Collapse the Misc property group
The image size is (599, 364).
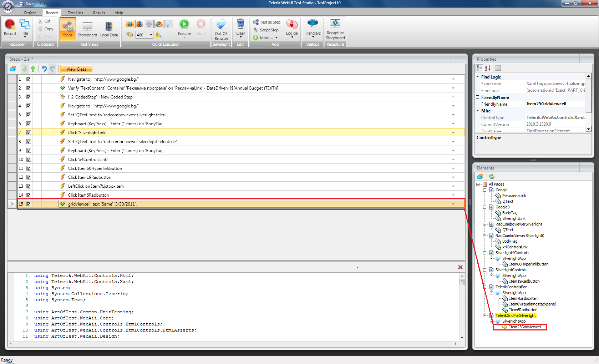tap(478, 111)
